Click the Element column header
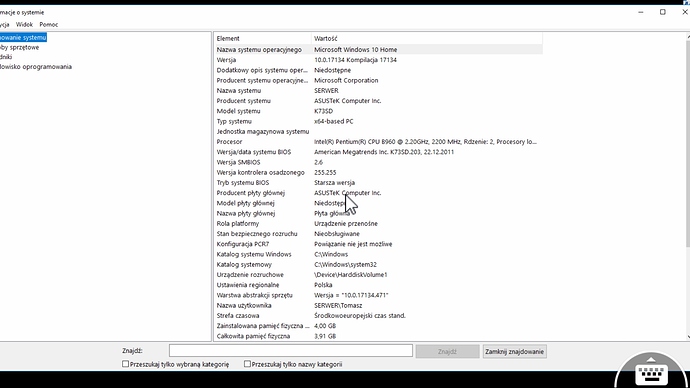 point(263,39)
